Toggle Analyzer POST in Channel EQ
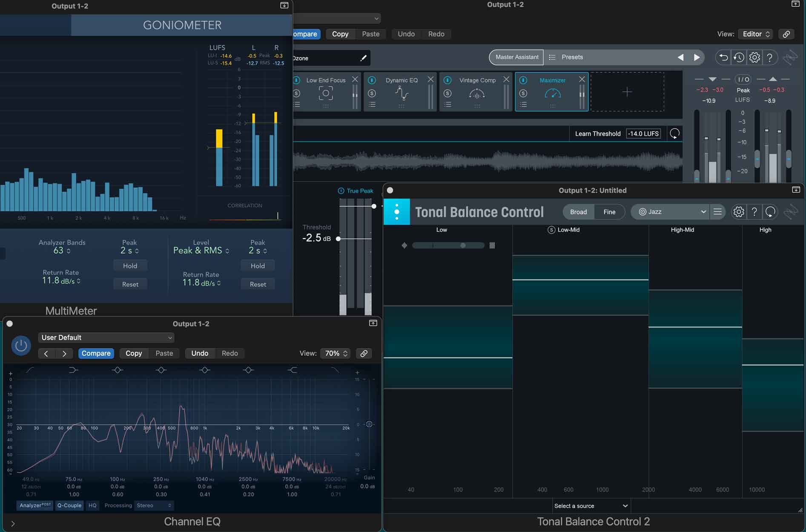The image size is (806, 532). coord(35,505)
